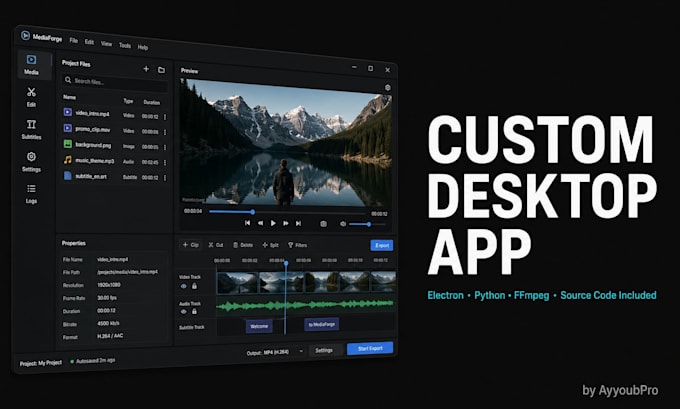Open the Help menu
This screenshot has height=409, width=680.
click(143, 47)
